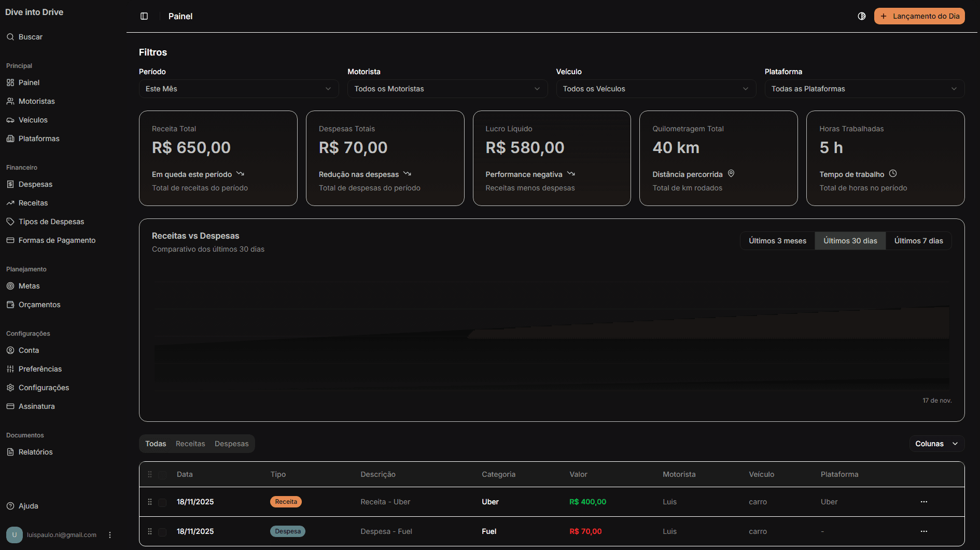Toggle the sidebar collapse icon next to Painel
This screenshot has width=980, height=550.
[x=144, y=16]
